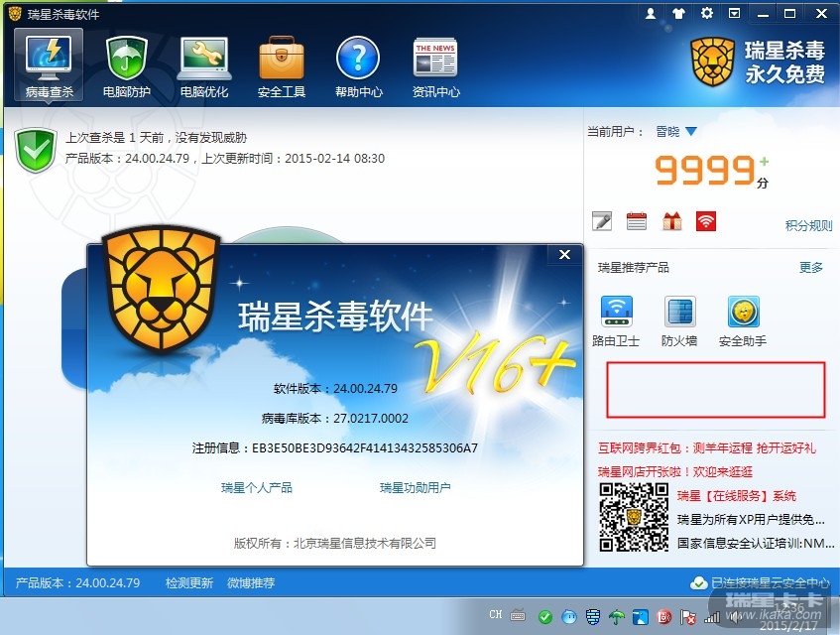The width and height of the screenshot is (840, 635).
Task: Open the 国家信息安全认证培训 news item
Action: (756, 544)
